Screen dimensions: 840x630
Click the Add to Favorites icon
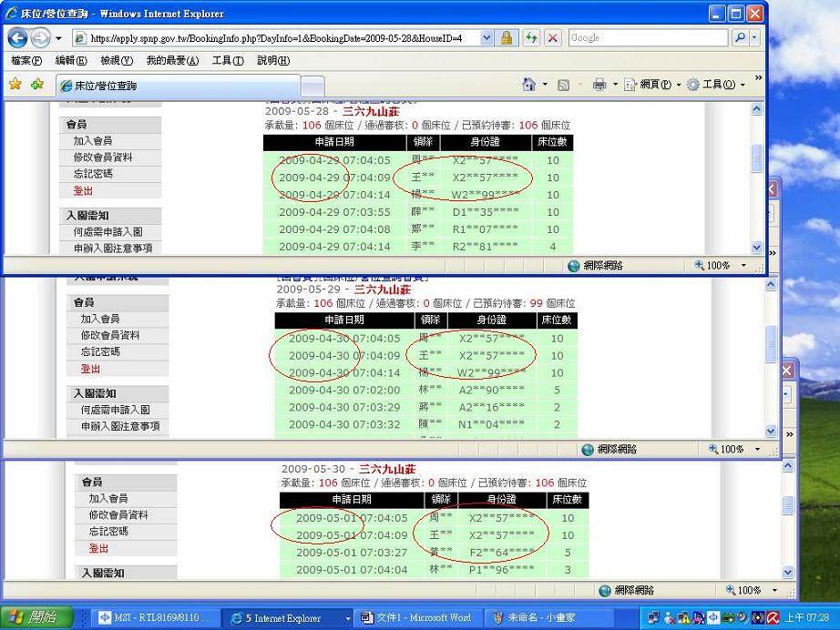[x=36, y=85]
